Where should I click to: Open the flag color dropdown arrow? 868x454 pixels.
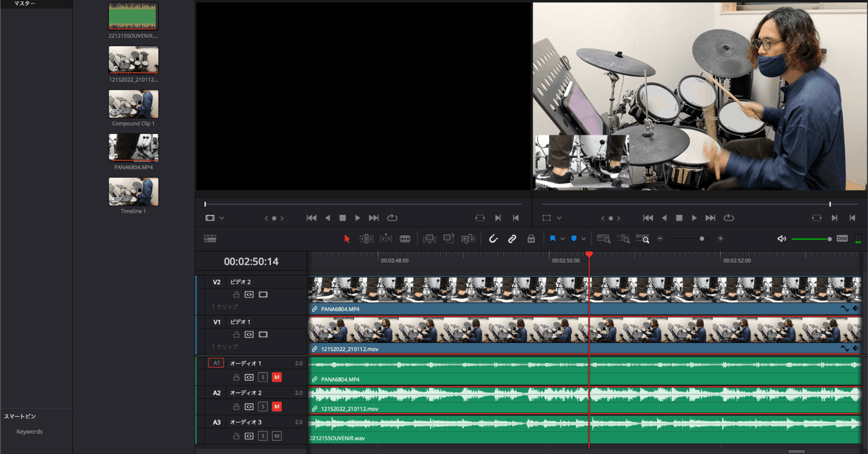[x=562, y=239]
